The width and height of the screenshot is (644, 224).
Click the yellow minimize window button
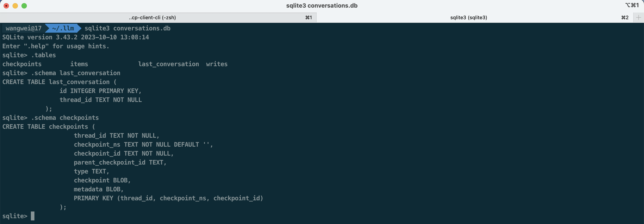15,6
